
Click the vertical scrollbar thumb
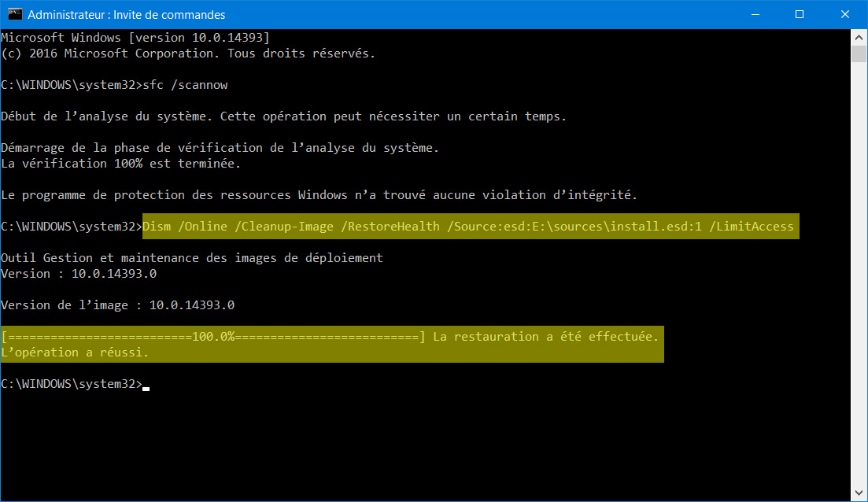click(x=859, y=54)
